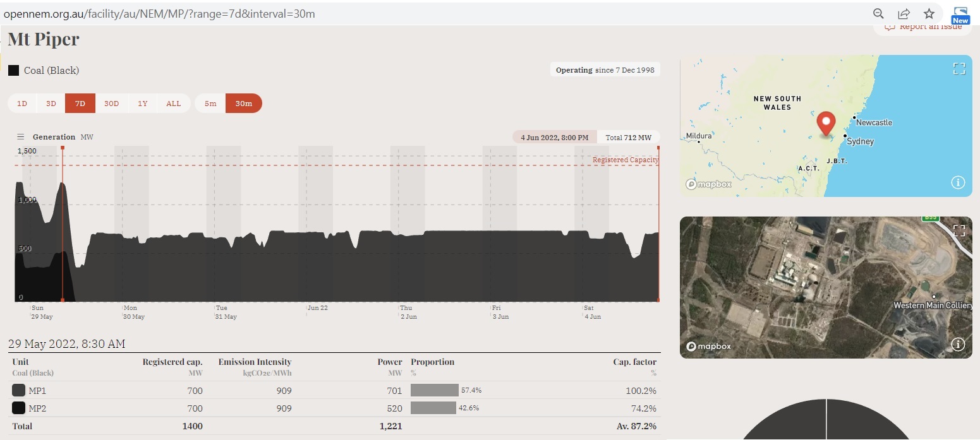Click the Fri 3 Jun axis label
980x440 pixels.
500,312
